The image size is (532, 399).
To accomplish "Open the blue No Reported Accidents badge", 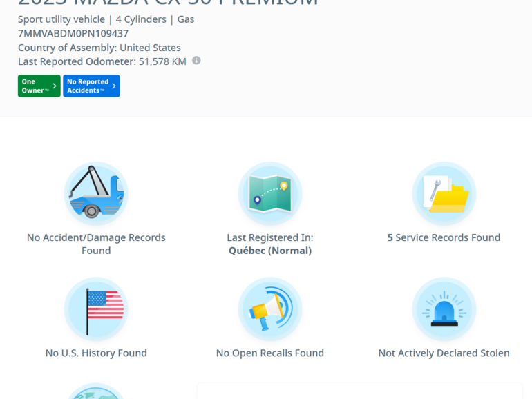I will 87,86.
